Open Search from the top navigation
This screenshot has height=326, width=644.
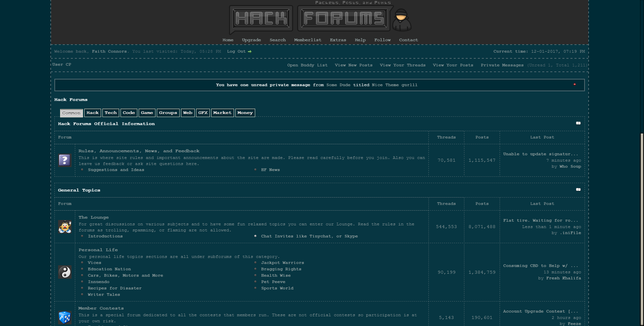[x=278, y=40]
